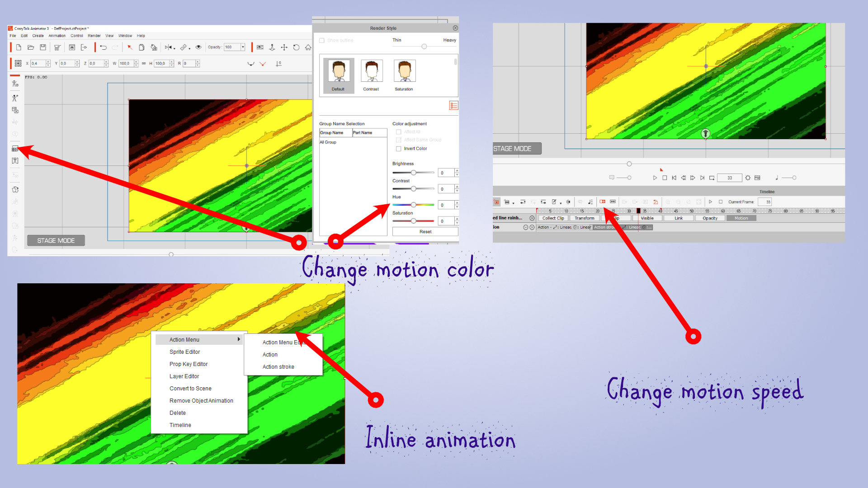Viewport: 868px width, 488px height.
Task: Click the Home view reset icon
Action: click(308, 47)
